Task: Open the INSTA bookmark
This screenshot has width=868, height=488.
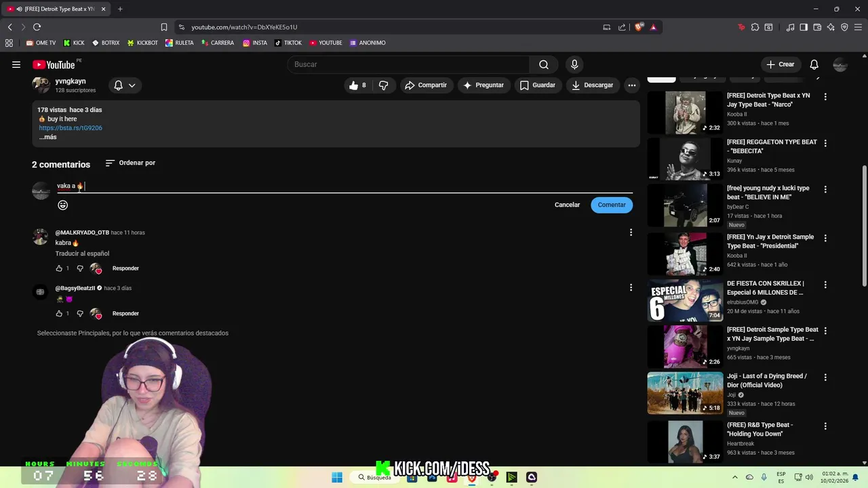Action: tap(255, 43)
